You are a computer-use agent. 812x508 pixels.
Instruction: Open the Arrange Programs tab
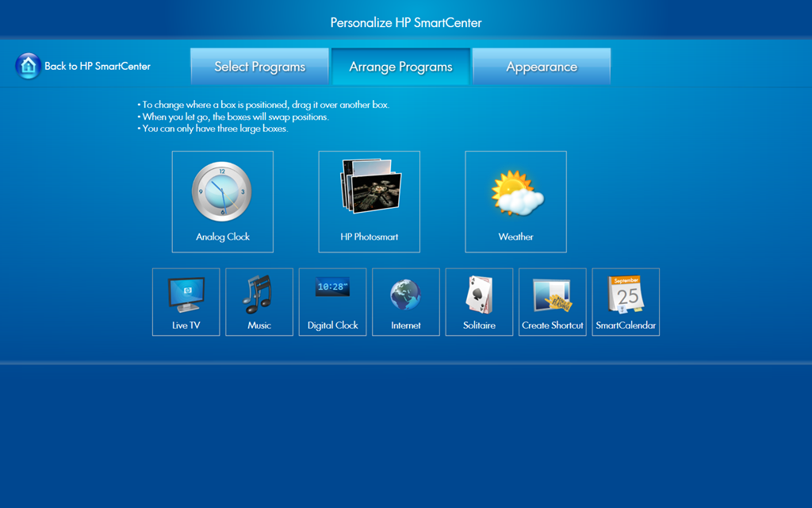coord(400,67)
